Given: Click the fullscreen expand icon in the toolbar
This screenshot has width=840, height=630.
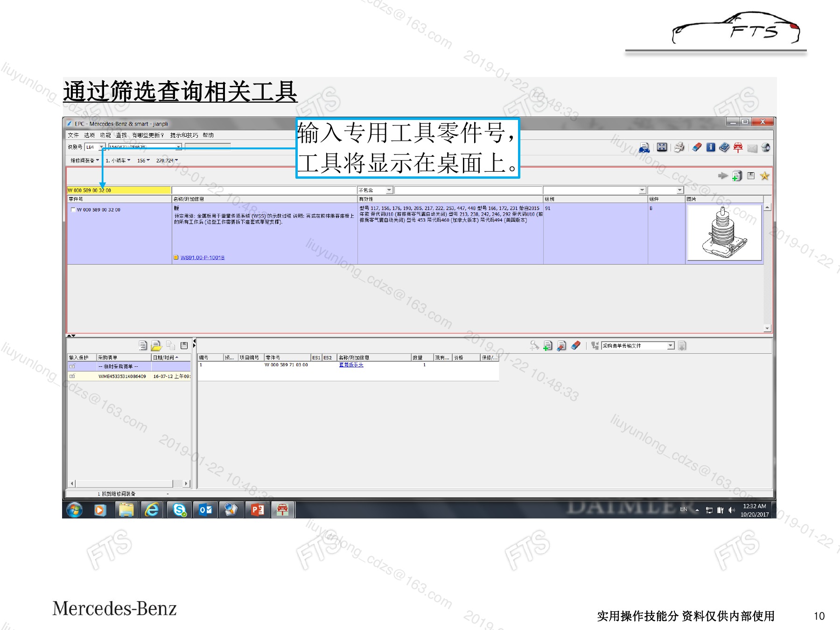Looking at the screenshot, I should click(662, 147).
